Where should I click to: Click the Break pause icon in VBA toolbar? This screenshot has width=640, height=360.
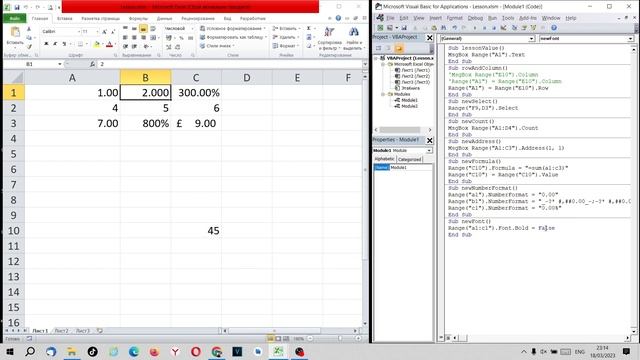pyautogui.click(x=484, y=28)
